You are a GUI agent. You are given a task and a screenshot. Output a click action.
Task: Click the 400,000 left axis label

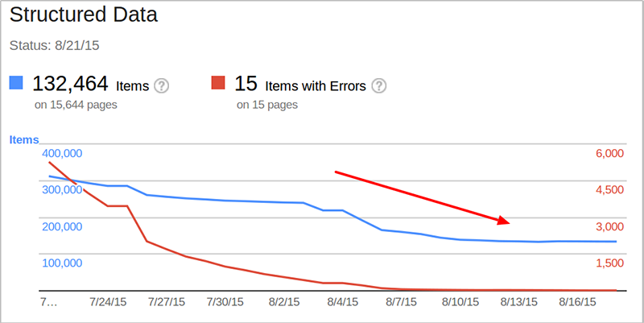(x=62, y=153)
